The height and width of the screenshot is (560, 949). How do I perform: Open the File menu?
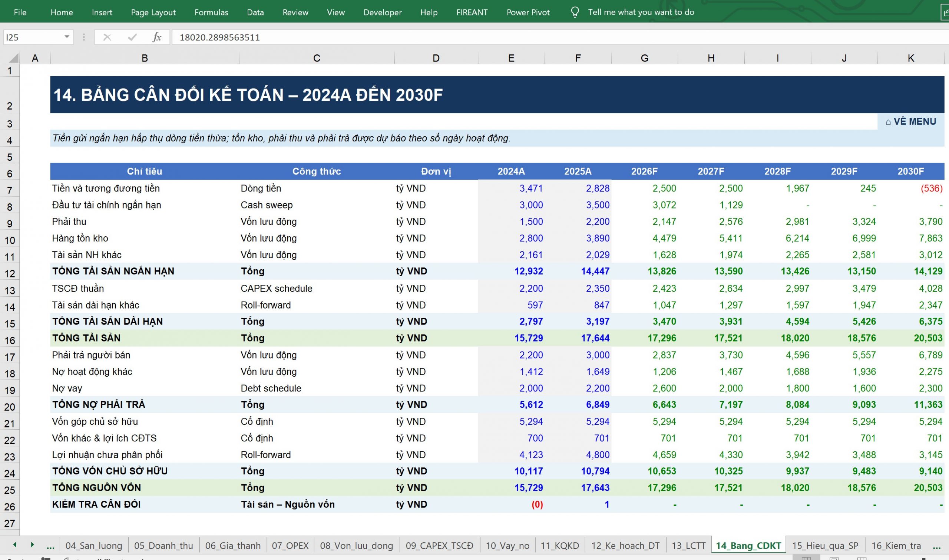point(20,12)
